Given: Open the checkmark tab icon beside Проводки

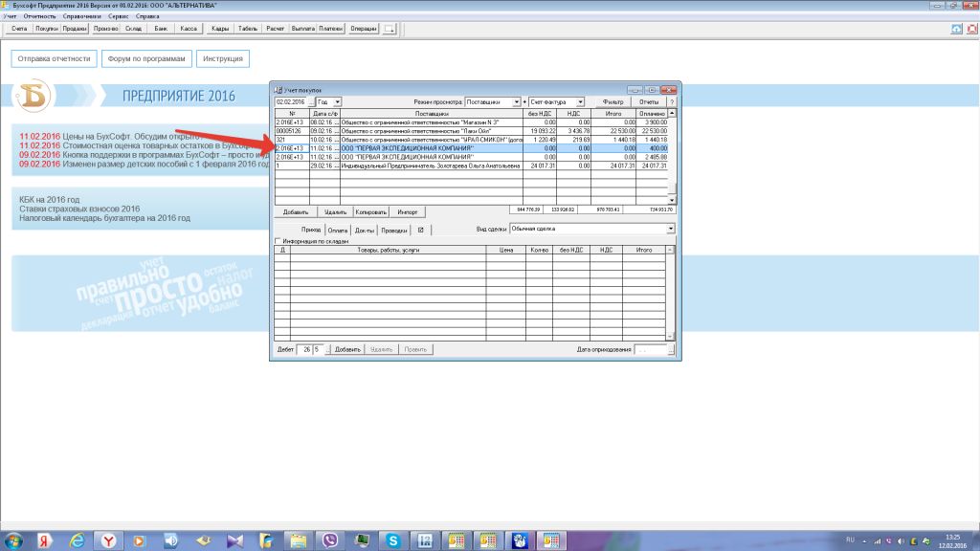Looking at the screenshot, I should coord(421,230).
